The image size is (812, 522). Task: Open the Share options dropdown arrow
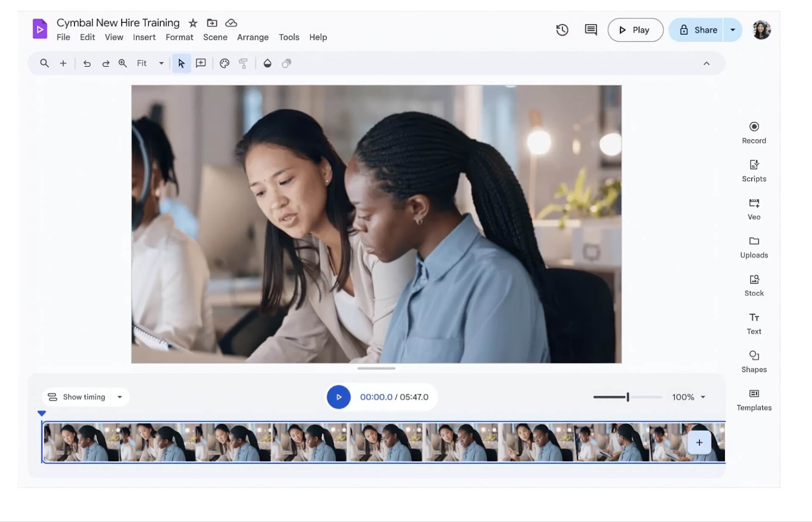click(732, 30)
